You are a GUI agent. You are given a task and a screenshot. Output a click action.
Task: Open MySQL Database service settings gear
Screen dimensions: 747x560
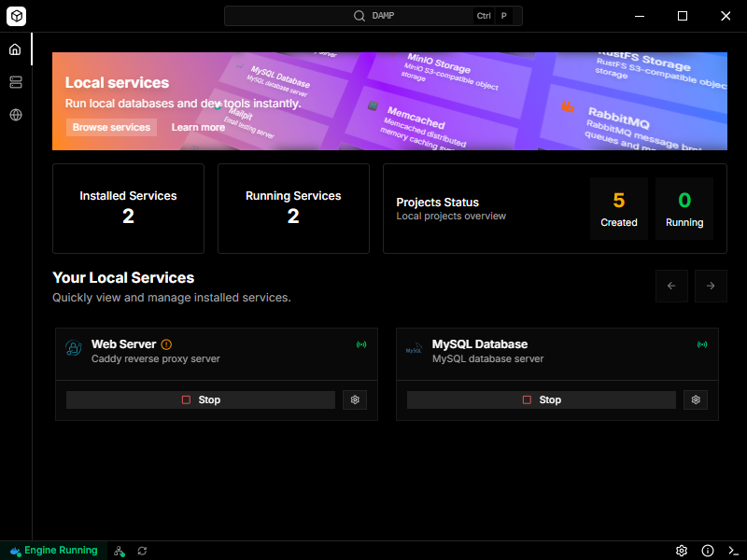[x=695, y=399]
